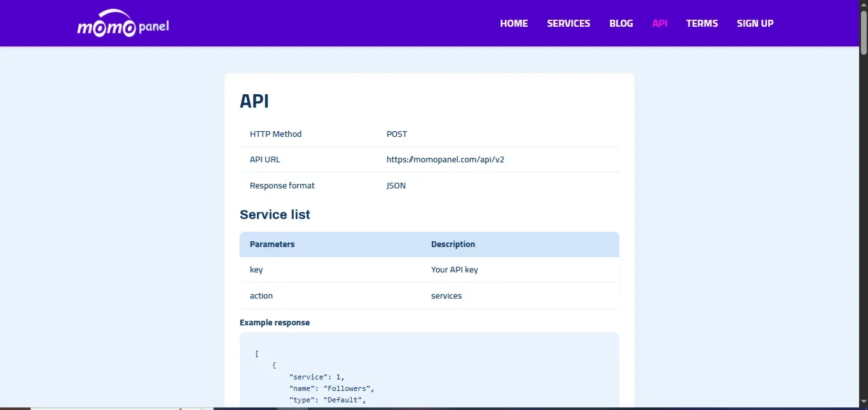Open the BLOG menu item

[x=621, y=24]
